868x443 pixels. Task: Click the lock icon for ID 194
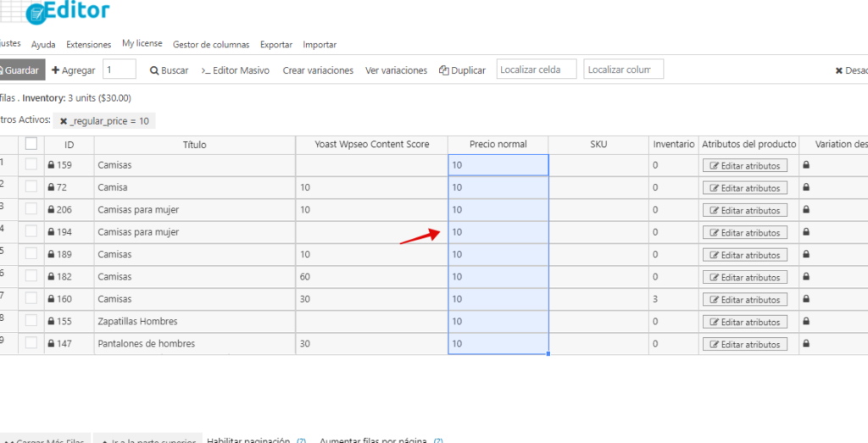tap(51, 232)
